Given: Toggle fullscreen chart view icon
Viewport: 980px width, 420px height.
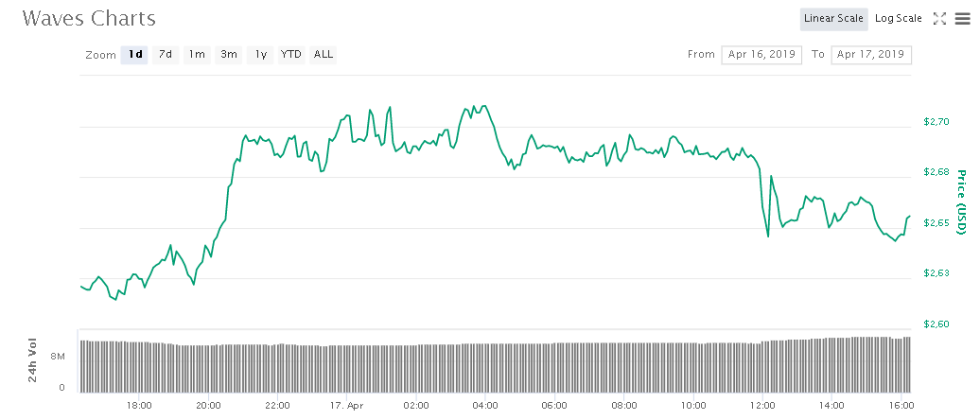Looking at the screenshot, I should 939,18.
